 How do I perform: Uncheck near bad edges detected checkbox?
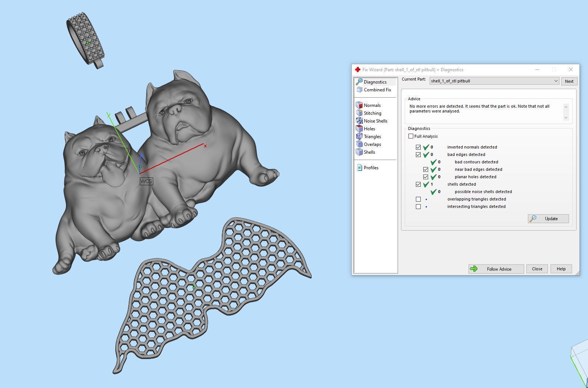(426, 169)
